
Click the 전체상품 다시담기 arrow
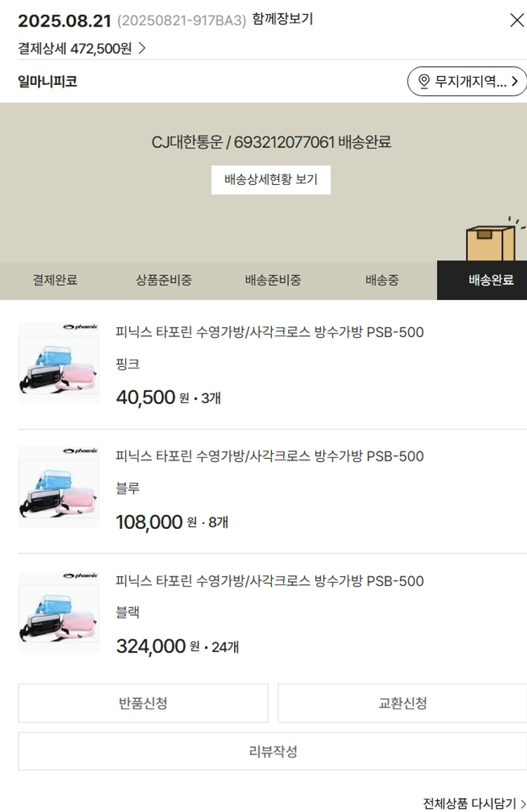(522, 803)
